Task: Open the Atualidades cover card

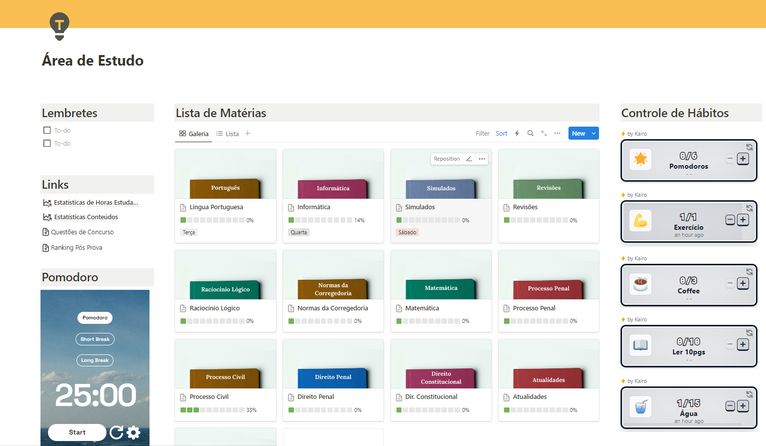Action: click(x=549, y=364)
